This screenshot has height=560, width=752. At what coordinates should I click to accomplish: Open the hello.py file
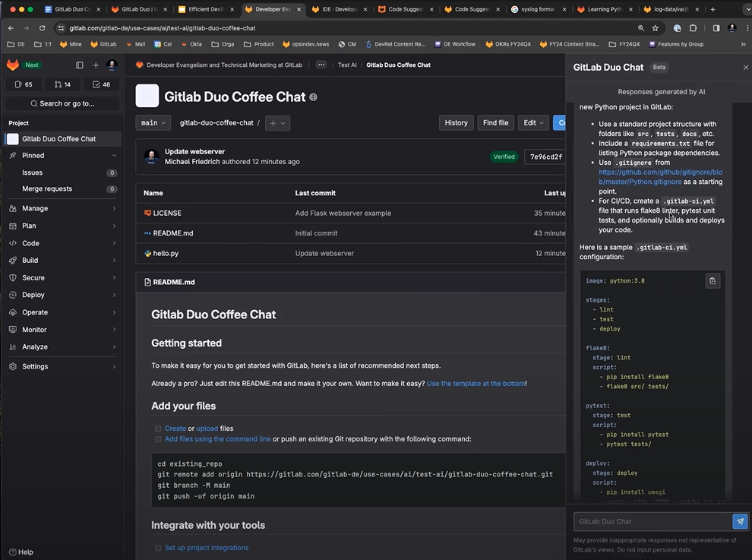(x=166, y=253)
